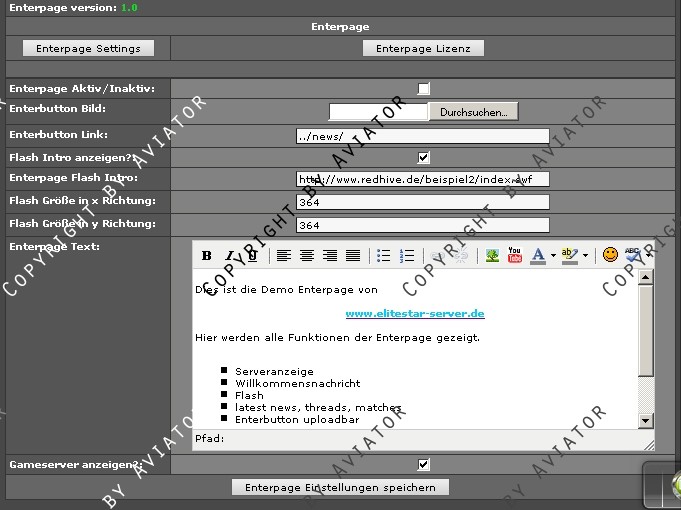Apply italic formatting in text editor
This screenshot has height=510, width=681.
[x=230, y=255]
